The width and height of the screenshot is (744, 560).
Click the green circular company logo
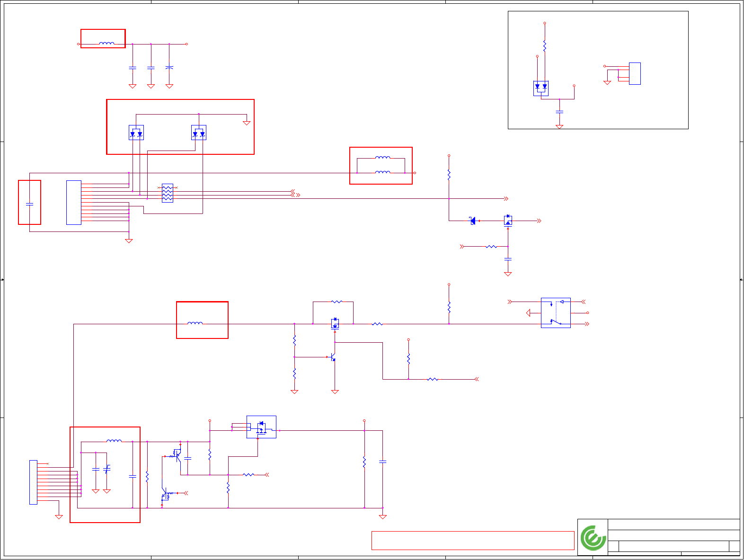click(x=593, y=538)
